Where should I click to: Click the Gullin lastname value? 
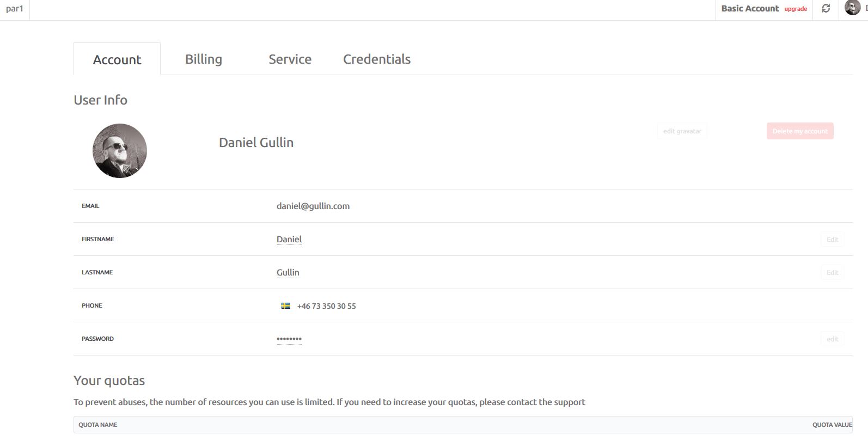click(x=288, y=272)
